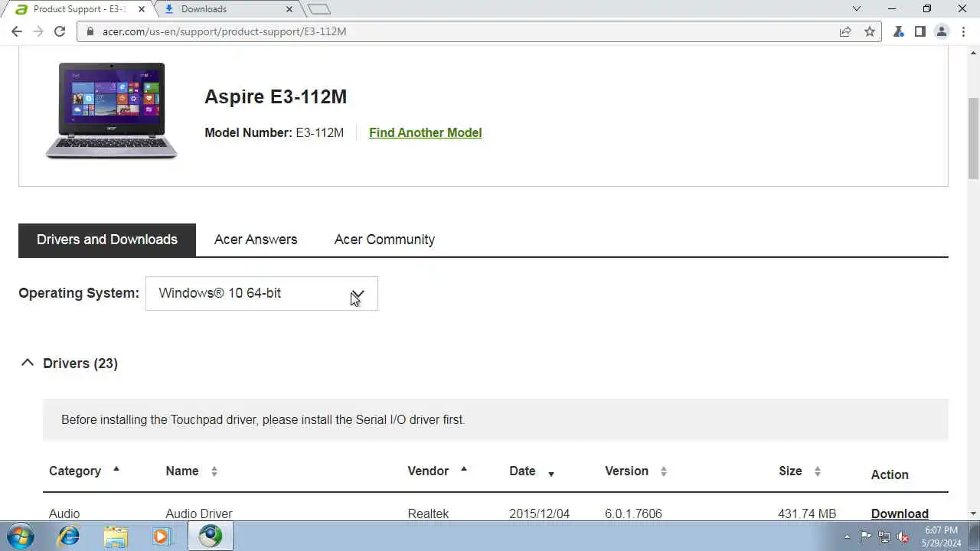The width and height of the screenshot is (980, 551).
Task: Show hidden tray icons arrow
Action: tap(847, 536)
